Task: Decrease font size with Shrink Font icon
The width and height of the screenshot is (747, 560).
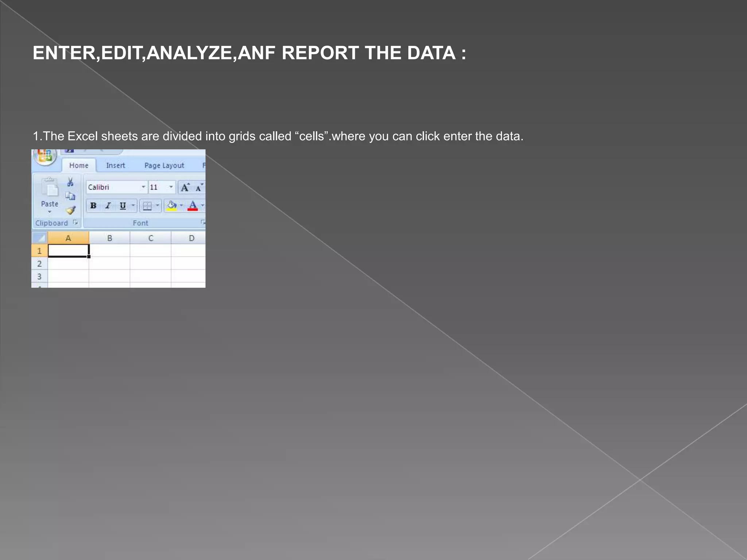Action: coord(199,187)
